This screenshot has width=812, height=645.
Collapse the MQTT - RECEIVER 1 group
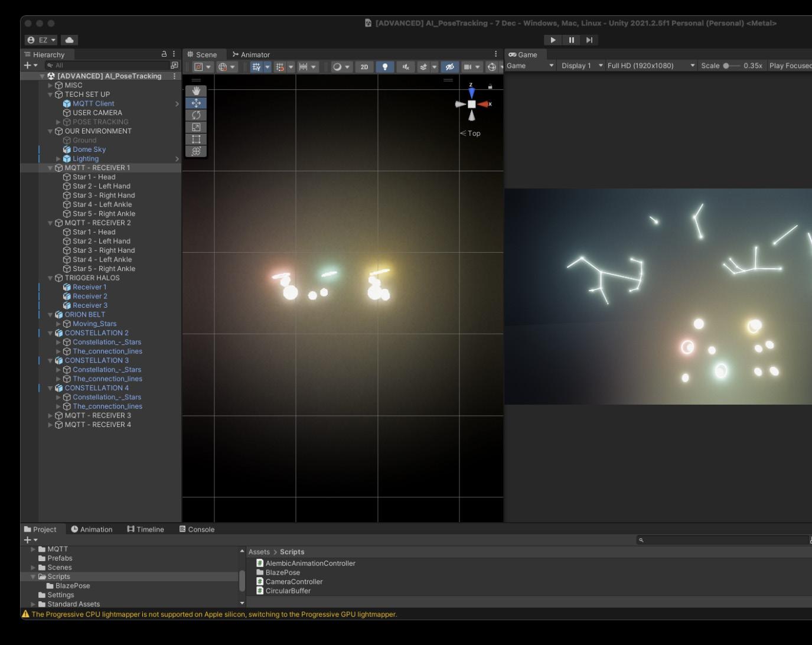(x=50, y=168)
